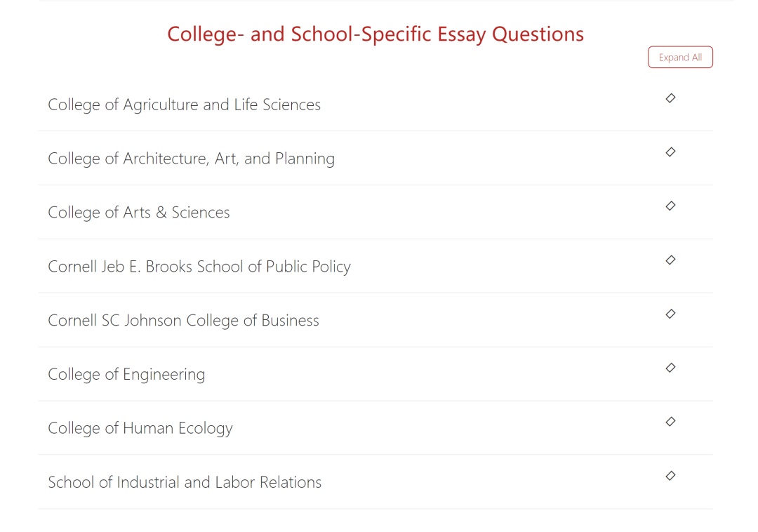Expand the College of Arts & Sciences questions
758x532 pixels.
point(139,213)
